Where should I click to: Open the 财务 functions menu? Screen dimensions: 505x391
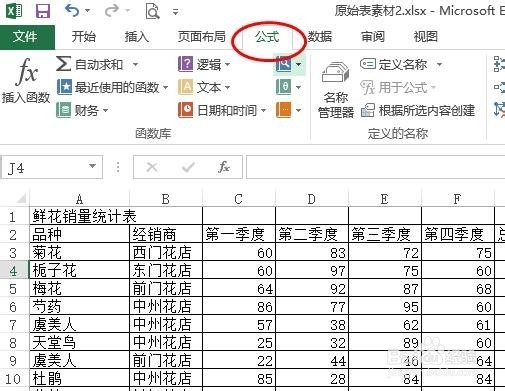click(82, 110)
